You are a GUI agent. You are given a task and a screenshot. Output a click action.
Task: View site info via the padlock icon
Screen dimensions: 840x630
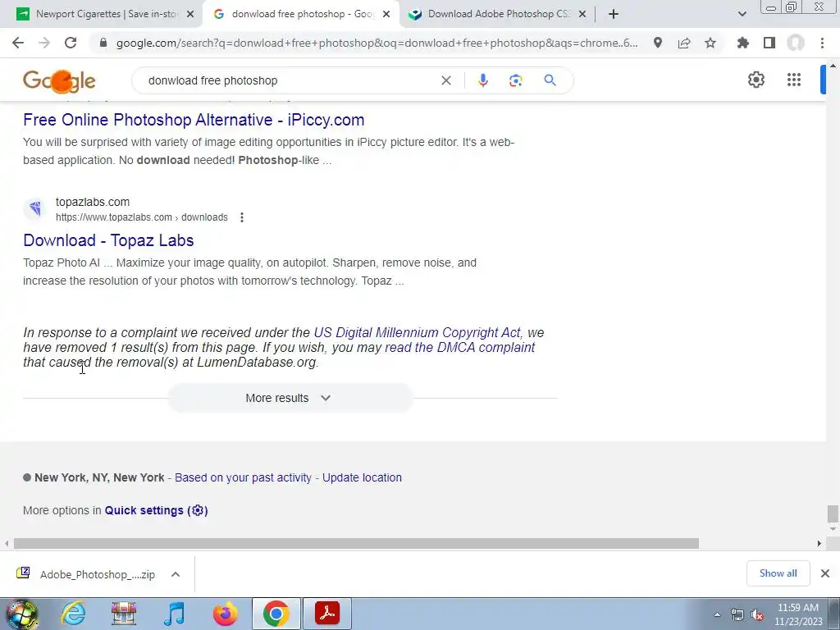[x=103, y=43]
